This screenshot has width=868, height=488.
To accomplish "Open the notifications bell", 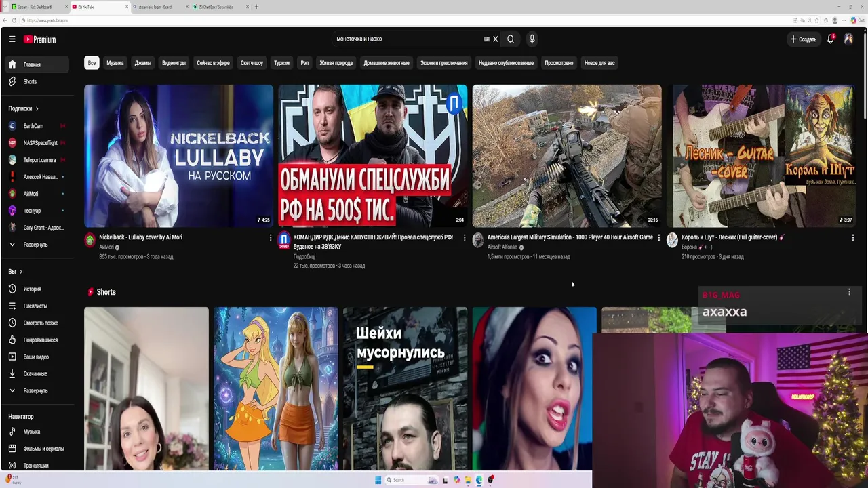I will pos(830,39).
